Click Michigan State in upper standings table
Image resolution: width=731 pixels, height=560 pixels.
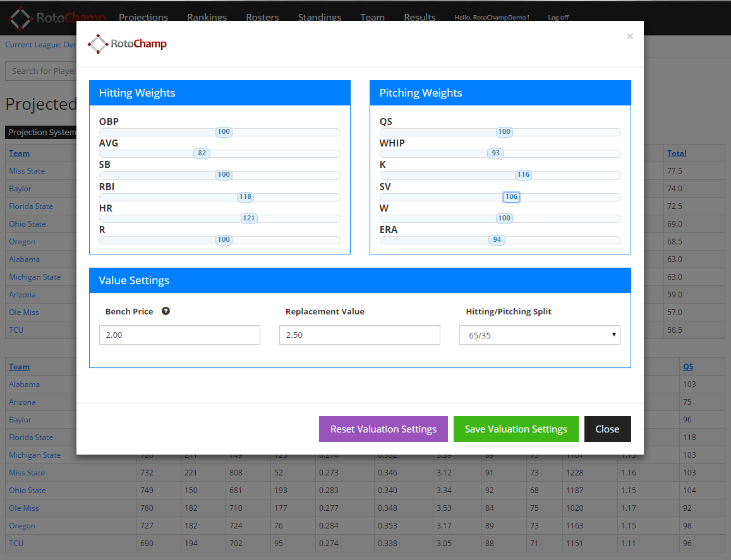tap(35, 277)
